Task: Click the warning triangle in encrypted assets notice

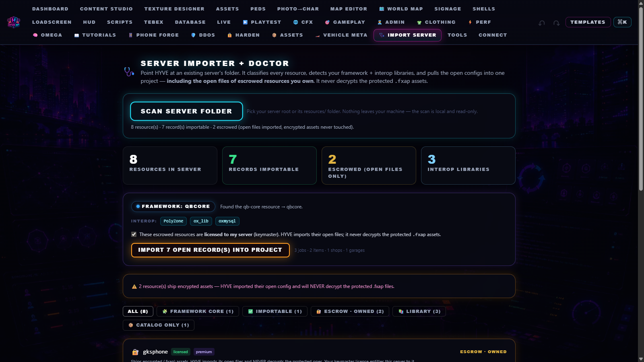Action: [x=134, y=287]
